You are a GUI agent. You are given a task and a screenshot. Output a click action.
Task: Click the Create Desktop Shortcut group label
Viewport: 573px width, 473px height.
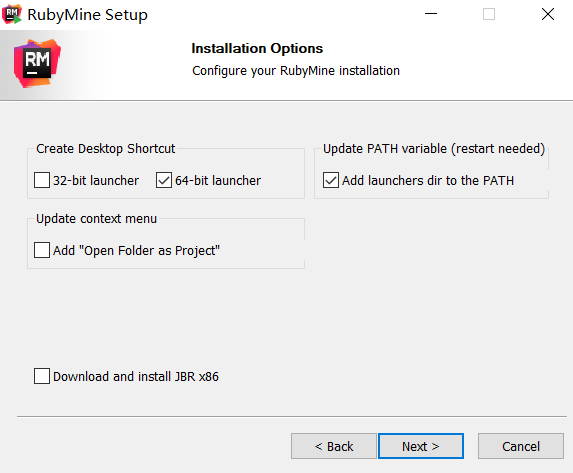point(106,149)
